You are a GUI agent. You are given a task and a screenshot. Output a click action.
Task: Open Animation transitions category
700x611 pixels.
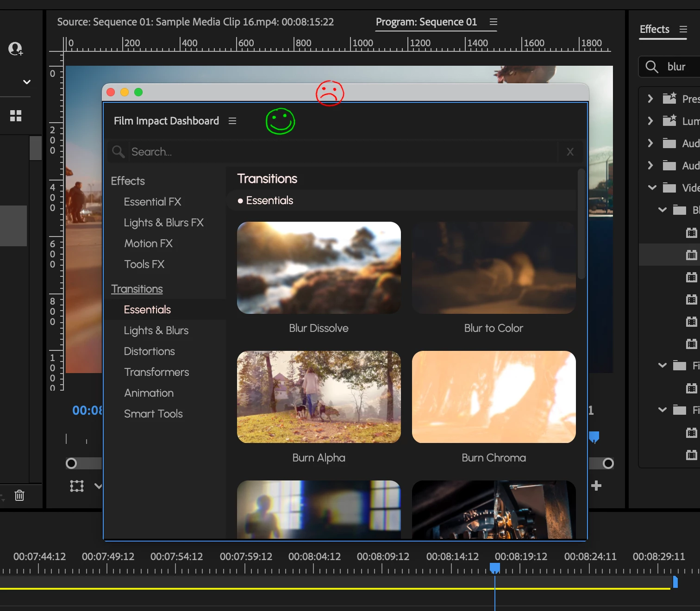[x=149, y=393]
